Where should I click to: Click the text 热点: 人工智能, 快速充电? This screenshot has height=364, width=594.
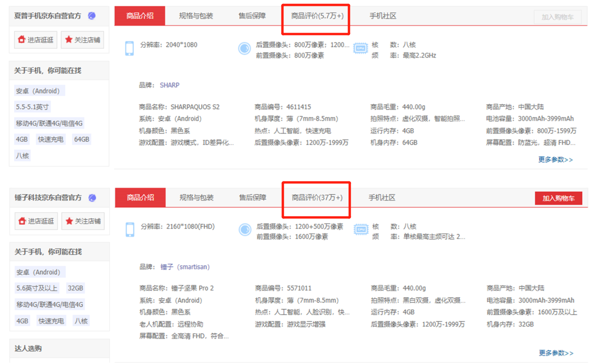point(292,131)
